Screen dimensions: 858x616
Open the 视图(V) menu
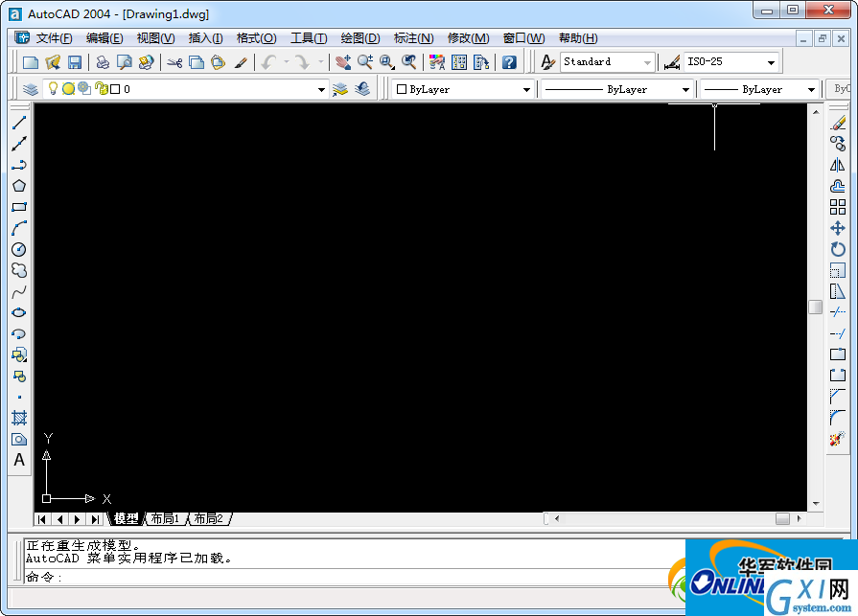(x=156, y=38)
